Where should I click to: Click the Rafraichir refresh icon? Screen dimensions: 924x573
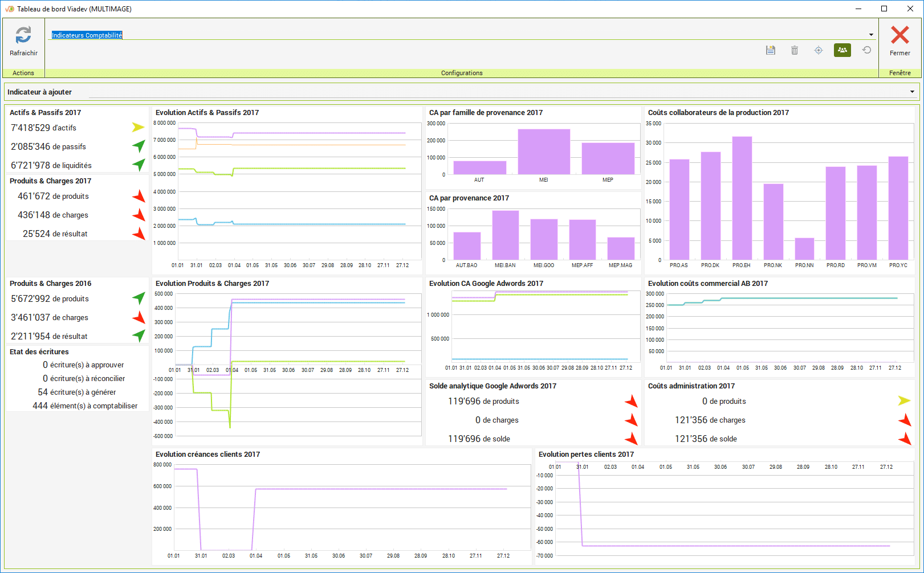(x=23, y=35)
